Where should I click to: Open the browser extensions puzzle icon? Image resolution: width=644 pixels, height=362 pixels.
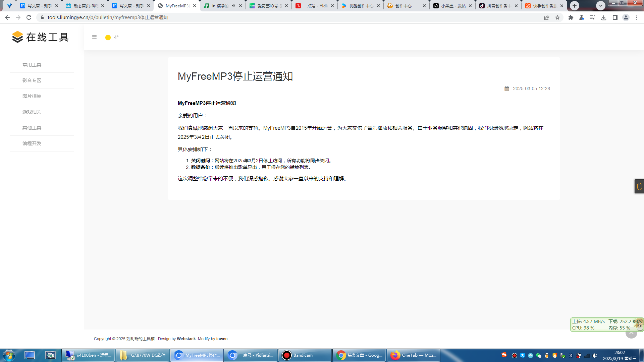(x=571, y=17)
